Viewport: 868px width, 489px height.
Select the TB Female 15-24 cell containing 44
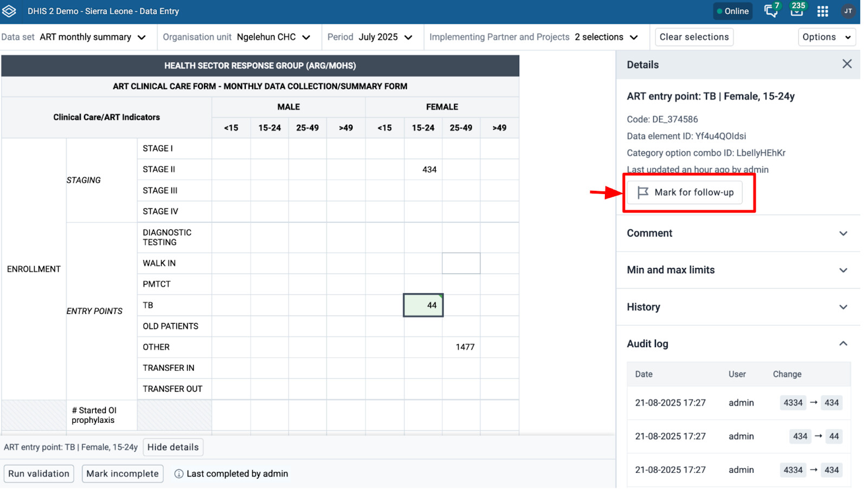click(x=423, y=305)
